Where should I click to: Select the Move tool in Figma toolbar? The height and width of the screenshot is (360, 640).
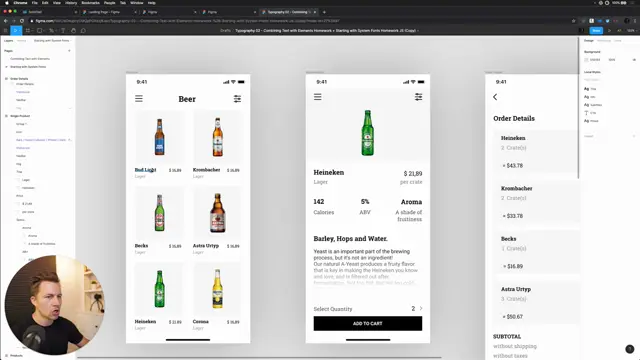[x=16, y=31]
